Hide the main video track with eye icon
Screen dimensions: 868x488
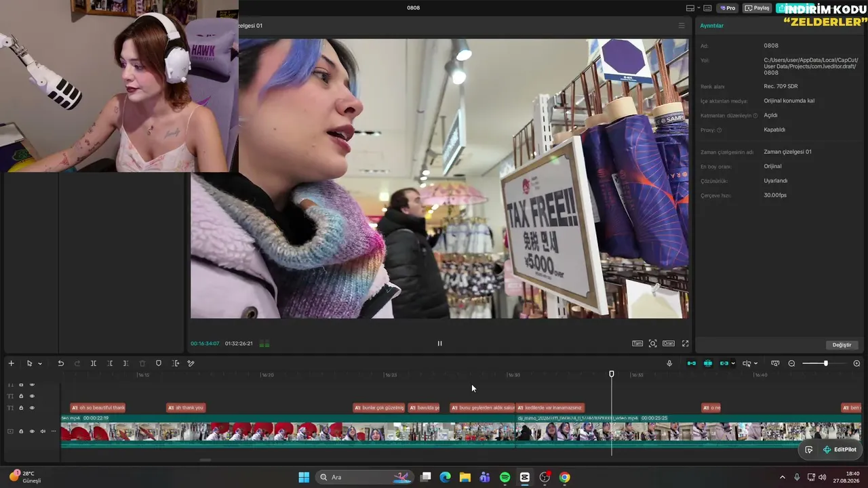32,431
